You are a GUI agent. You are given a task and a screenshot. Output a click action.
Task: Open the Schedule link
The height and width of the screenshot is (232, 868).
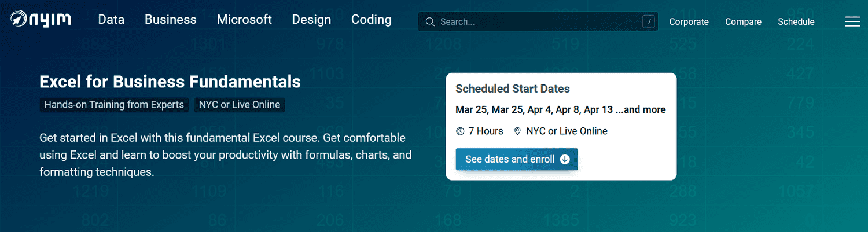coord(796,22)
